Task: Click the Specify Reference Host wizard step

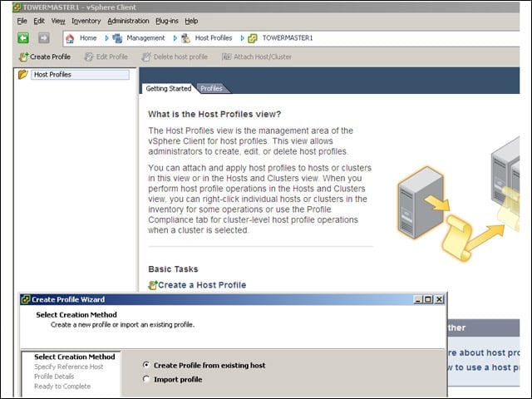Action: 68,367
